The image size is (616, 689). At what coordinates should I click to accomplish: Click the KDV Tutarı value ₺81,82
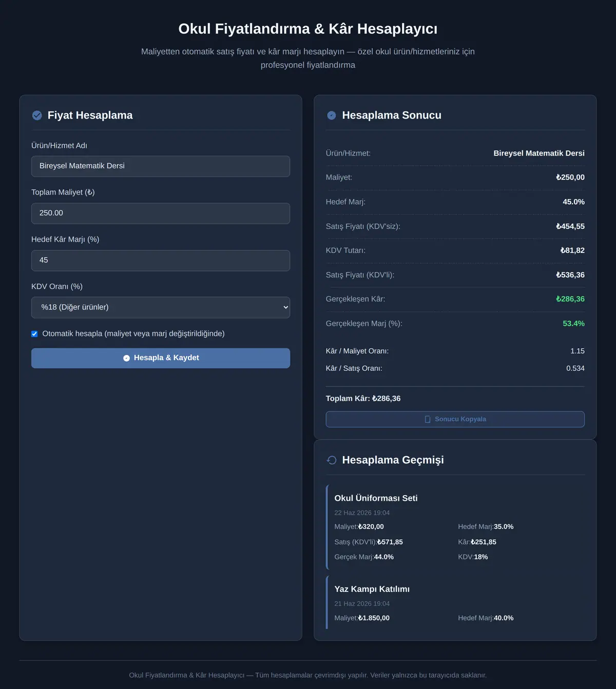click(x=572, y=250)
